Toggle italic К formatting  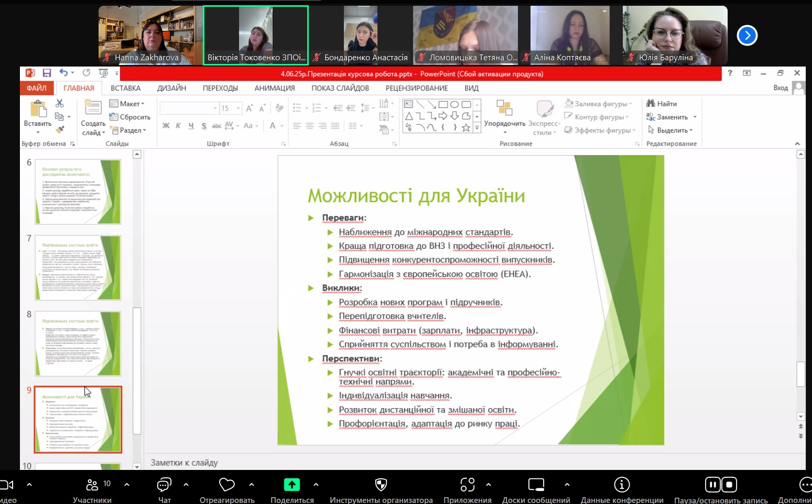[x=178, y=126]
